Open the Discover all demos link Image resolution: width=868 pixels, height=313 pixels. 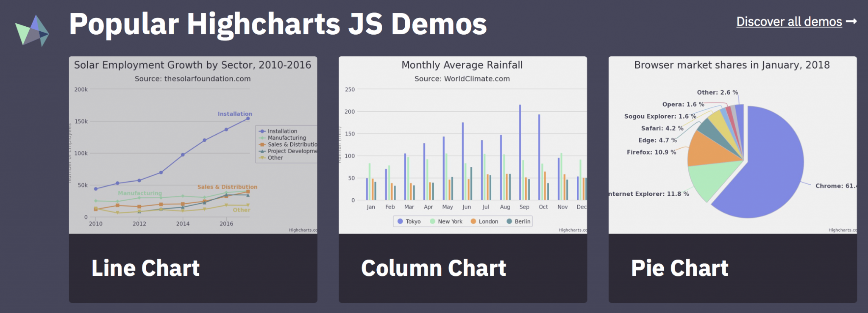tap(789, 22)
